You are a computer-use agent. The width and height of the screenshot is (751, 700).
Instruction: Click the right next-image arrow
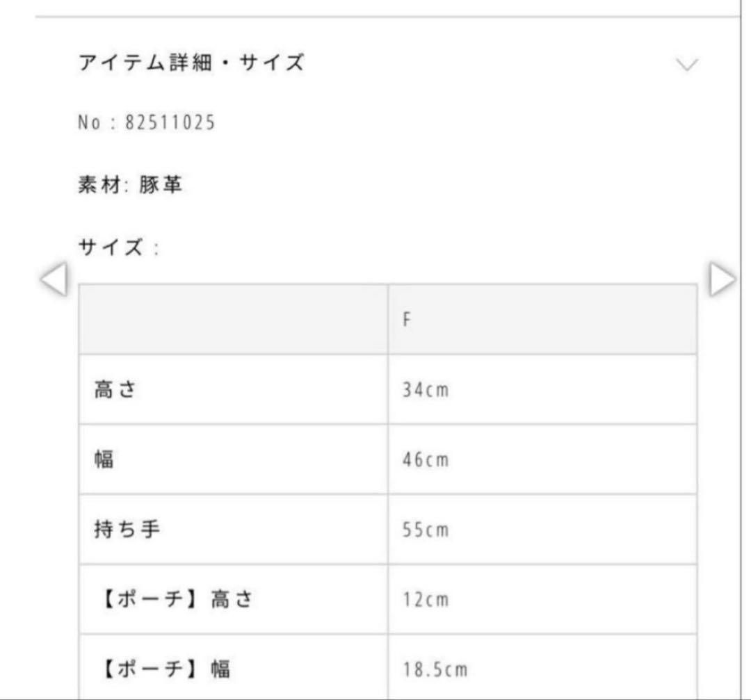click(722, 280)
